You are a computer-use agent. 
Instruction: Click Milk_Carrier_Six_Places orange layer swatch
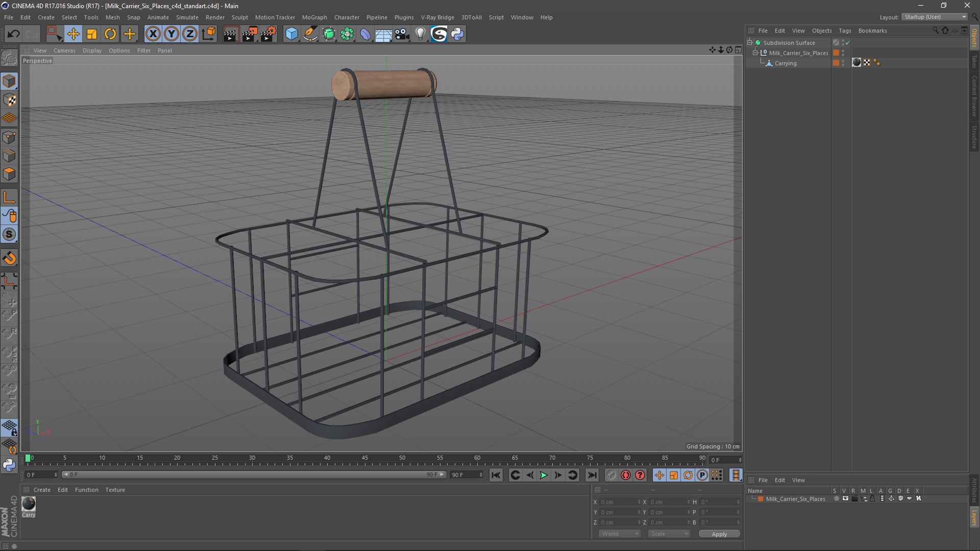click(x=836, y=53)
